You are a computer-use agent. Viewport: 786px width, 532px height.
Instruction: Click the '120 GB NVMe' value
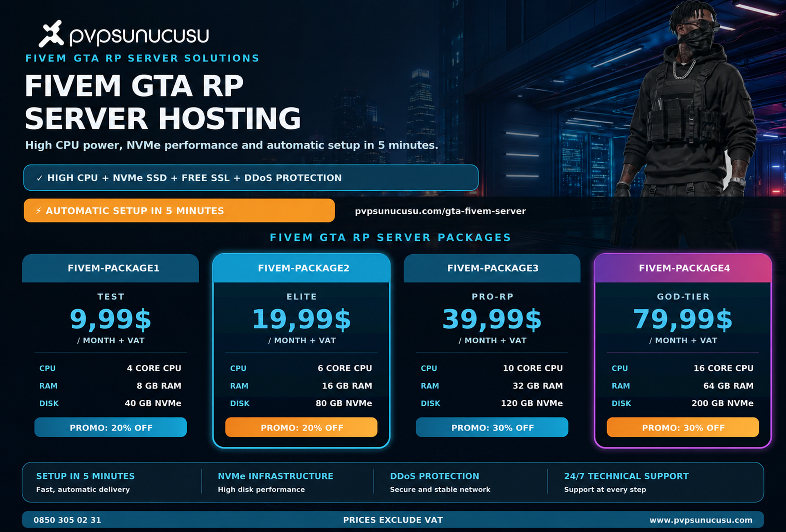pos(532,404)
